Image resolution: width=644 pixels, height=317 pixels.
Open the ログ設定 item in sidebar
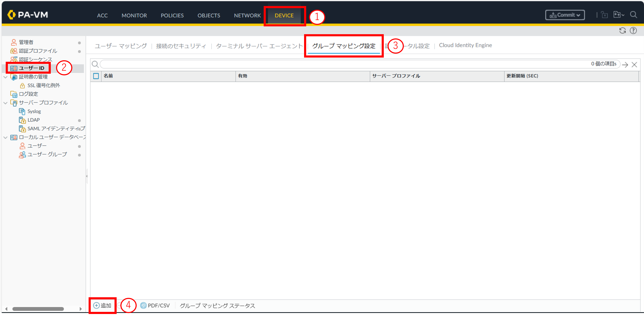28,94
